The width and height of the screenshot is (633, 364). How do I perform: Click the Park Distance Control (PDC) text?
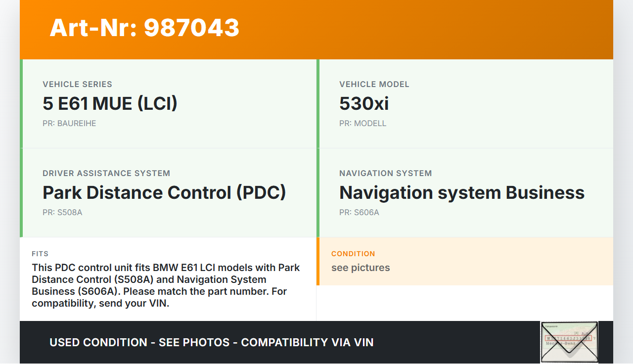coord(164,193)
